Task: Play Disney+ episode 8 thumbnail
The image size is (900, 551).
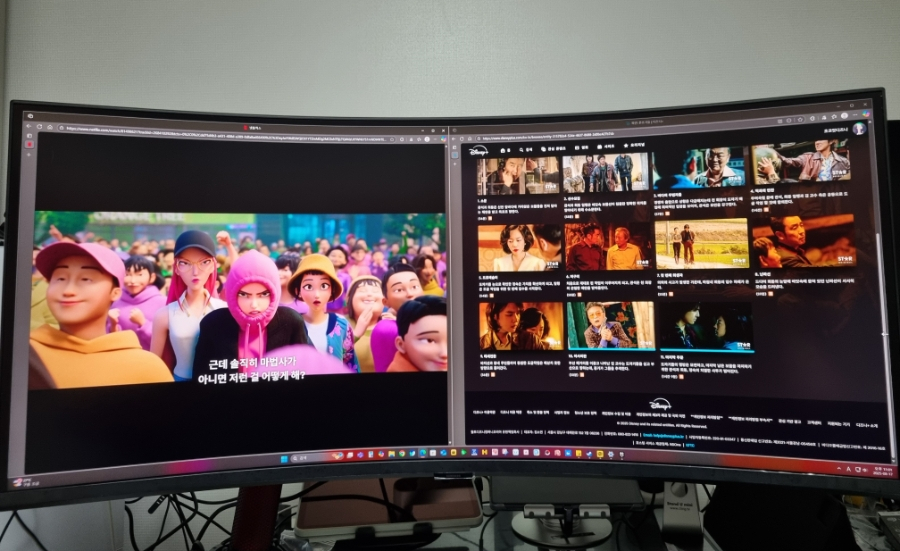Action: pos(804,241)
